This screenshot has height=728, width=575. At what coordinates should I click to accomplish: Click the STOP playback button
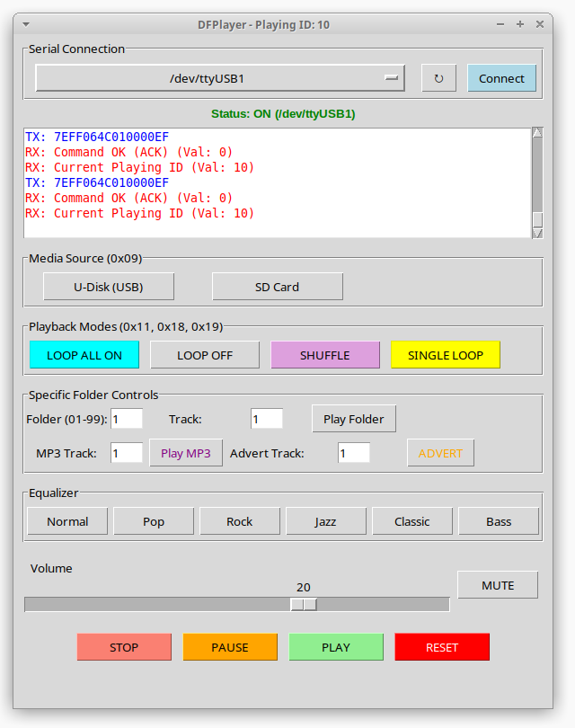click(x=124, y=647)
